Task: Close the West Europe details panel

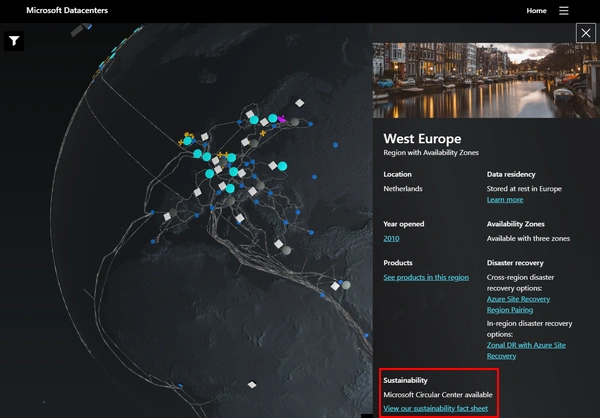Action: [585, 33]
